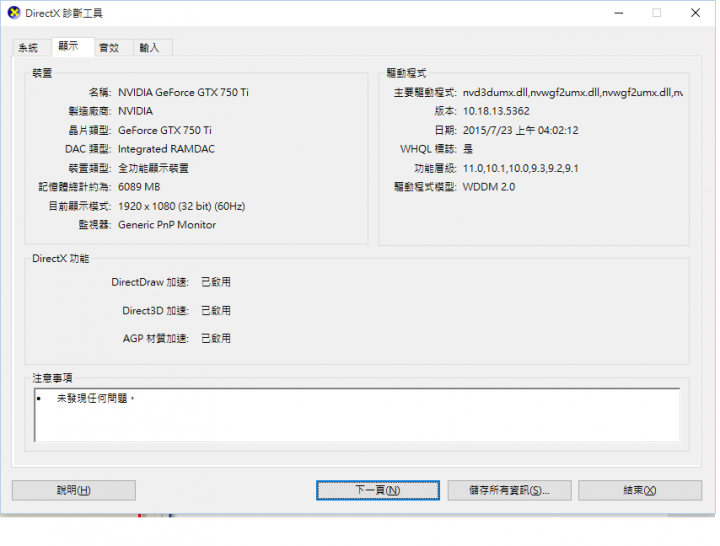
Task: Click driver model value WDDM 2.0
Action: point(489,187)
